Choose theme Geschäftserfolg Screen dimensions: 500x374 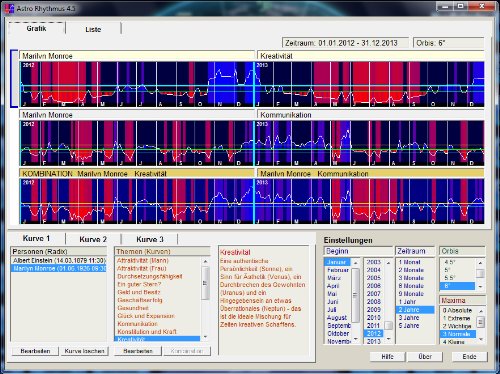point(140,300)
